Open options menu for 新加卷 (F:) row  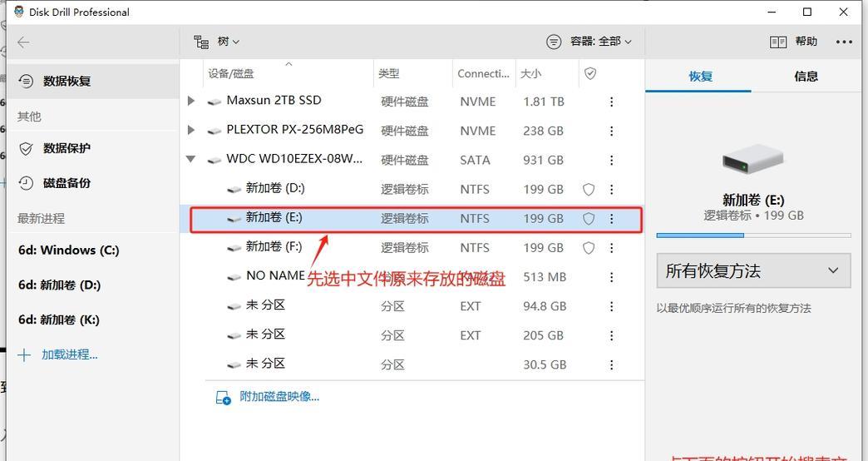[x=611, y=248]
